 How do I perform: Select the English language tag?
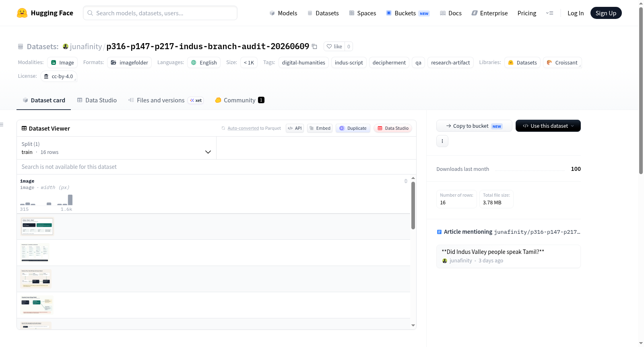[x=204, y=62]
